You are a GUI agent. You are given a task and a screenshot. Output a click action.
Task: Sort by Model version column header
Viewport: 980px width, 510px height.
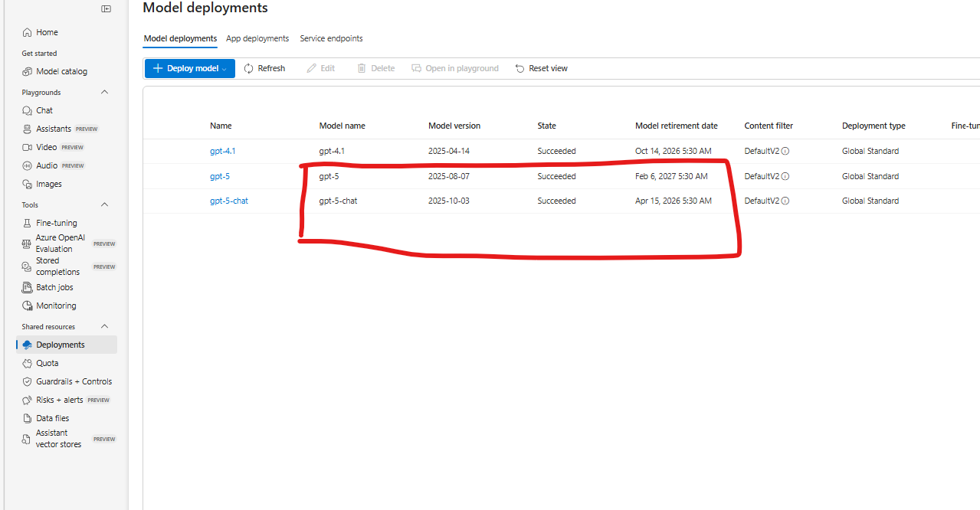[454, 126]
